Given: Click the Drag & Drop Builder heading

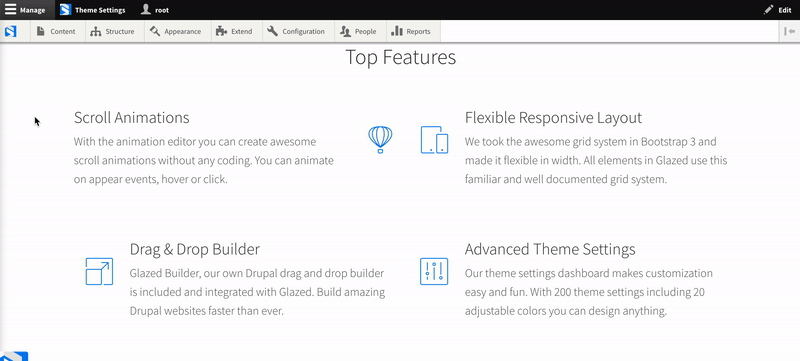Looking at the screenshot, I should tap(195, 249).
